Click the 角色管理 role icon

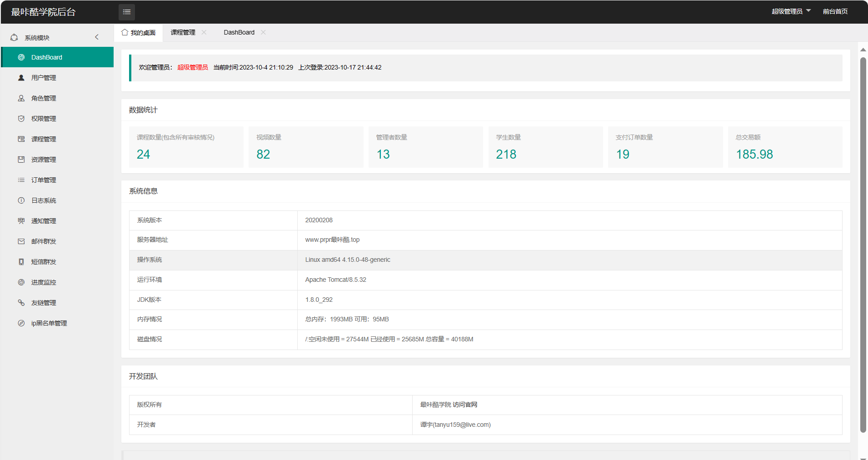coord(21,98)
